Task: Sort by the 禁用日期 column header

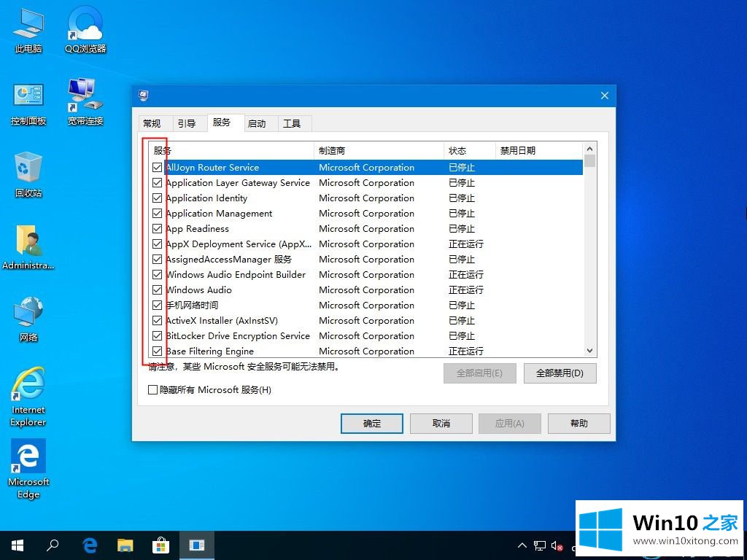Action: (x=539, y=151)
